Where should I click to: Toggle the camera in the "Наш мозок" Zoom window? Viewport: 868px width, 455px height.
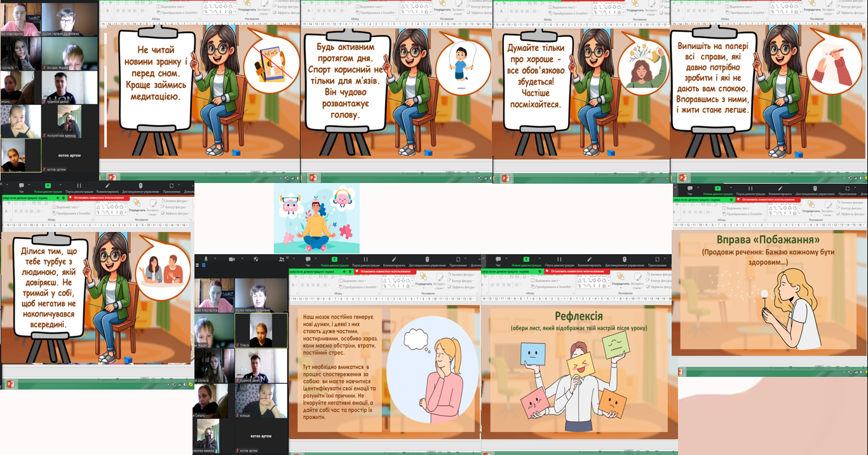pyautogui.click(x=231, y=259)
